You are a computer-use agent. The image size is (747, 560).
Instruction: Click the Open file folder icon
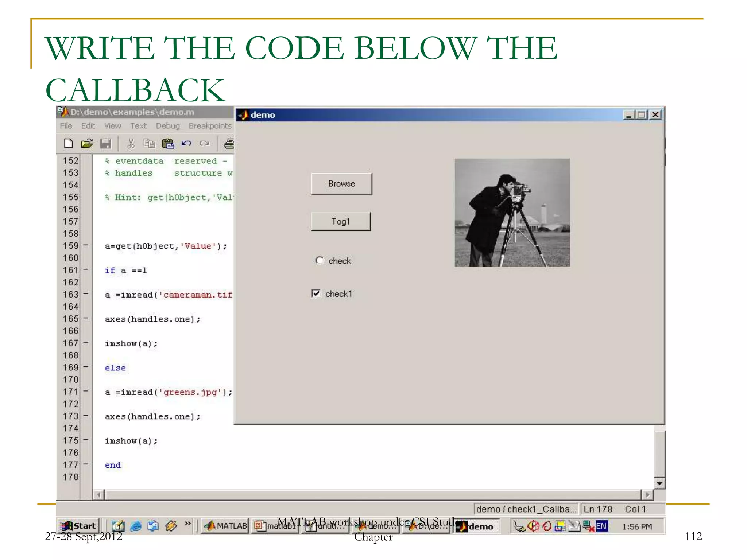(x=87, y=144)
